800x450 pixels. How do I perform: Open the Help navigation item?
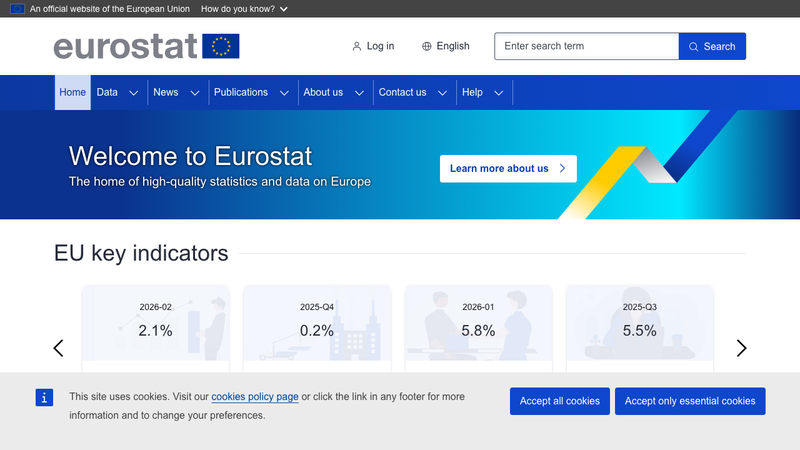(472, 92)
